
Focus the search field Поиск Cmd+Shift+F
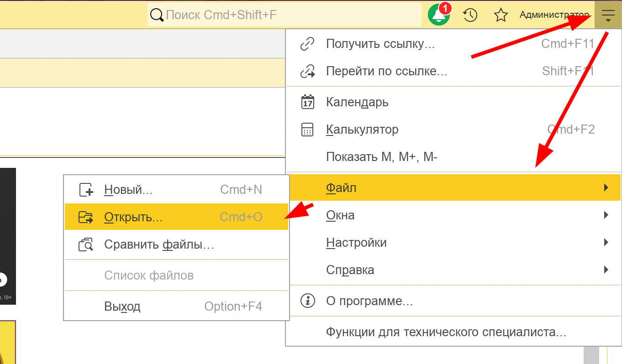click(285, 15)
